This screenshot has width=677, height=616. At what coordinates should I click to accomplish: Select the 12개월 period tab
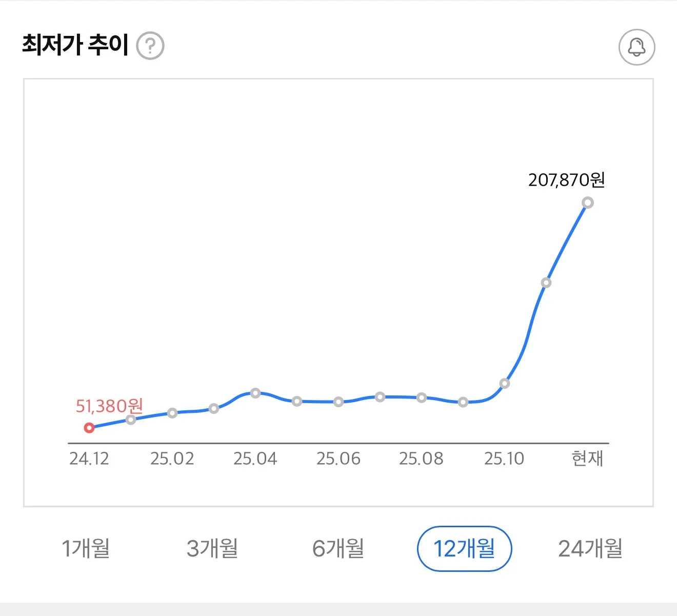pos(464,548)
